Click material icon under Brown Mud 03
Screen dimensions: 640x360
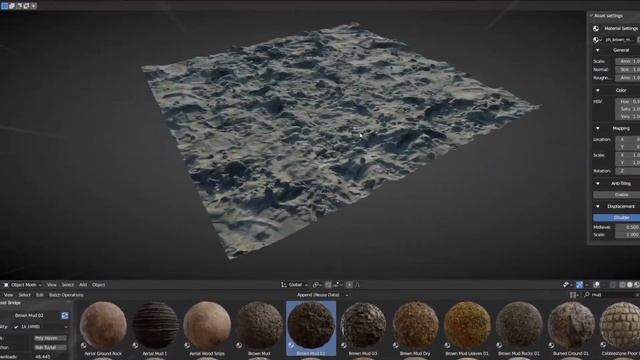point(343,345)
